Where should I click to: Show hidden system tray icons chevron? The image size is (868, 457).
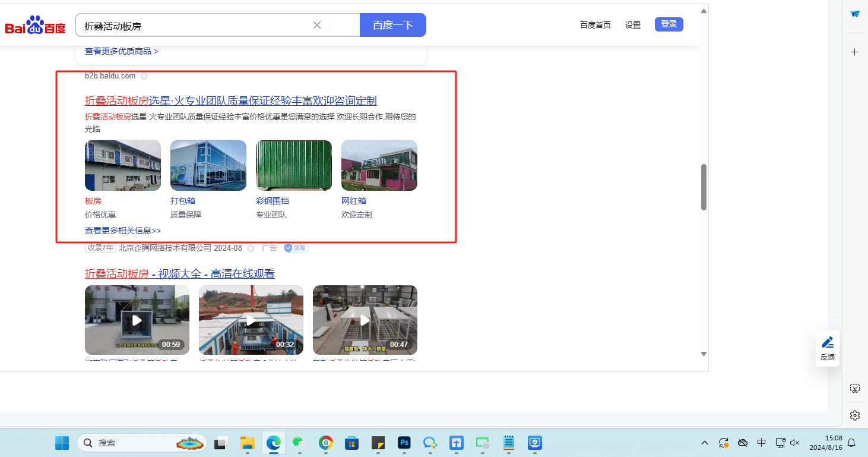tap(705, 443)
